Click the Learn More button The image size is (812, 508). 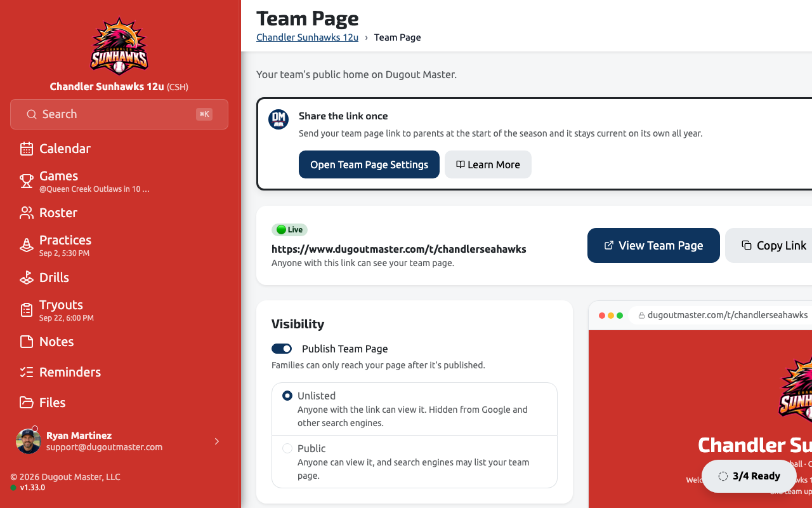[488, 164]
